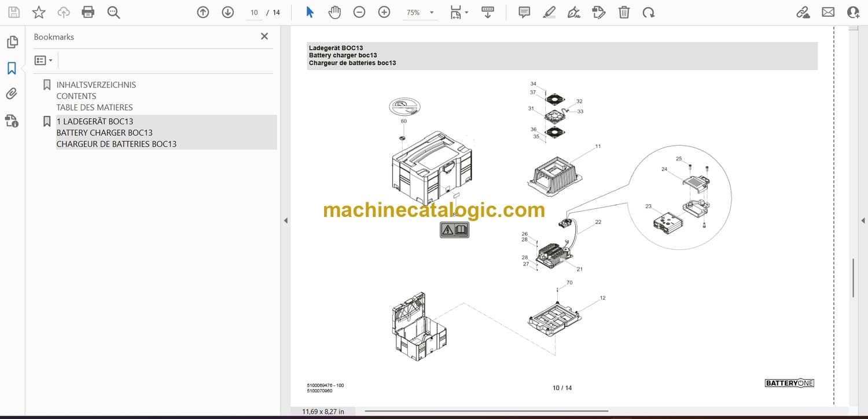The width and height of the screenshot is (868, 419).
Task: Open the bookmarks options dropdown menu
Action: click(43, 60)
